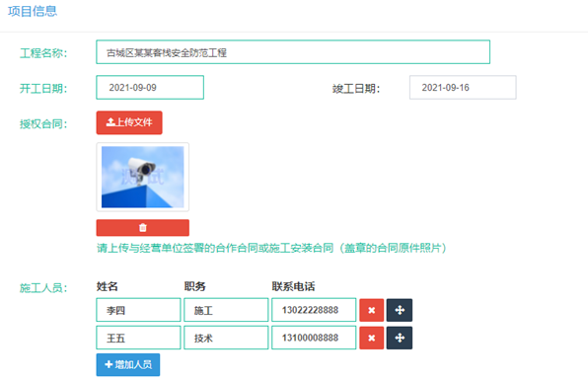Image resolution: width=588 pixels, height=381 pixels.
Task: Click the move handle for 王五 row
Action: pos(400,338)
